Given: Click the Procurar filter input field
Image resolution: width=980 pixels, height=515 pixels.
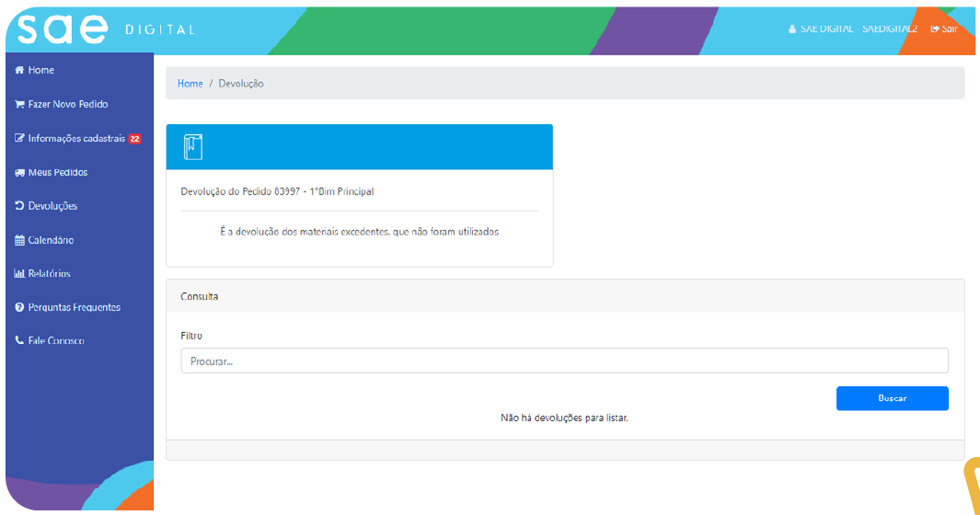Looking at the screenshot, I should point(564,360).
